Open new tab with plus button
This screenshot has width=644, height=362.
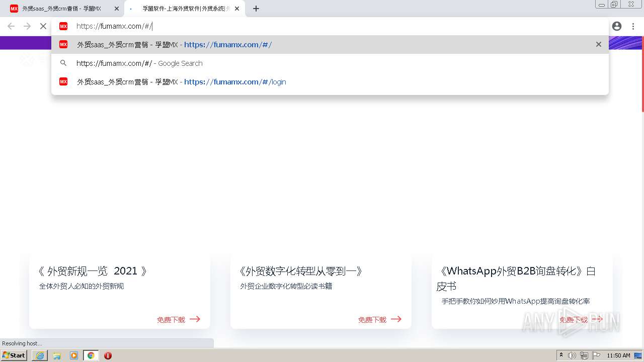click(x=256, y=9)
